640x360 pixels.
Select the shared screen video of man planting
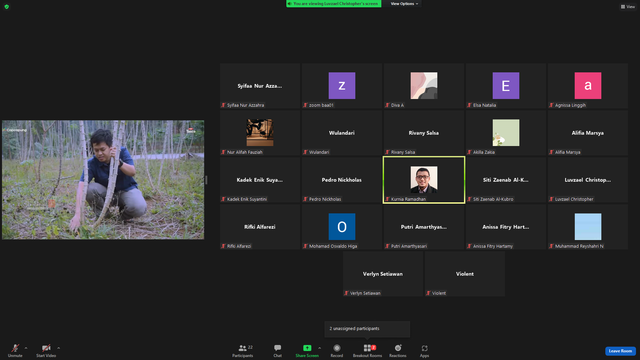(103, 180)
